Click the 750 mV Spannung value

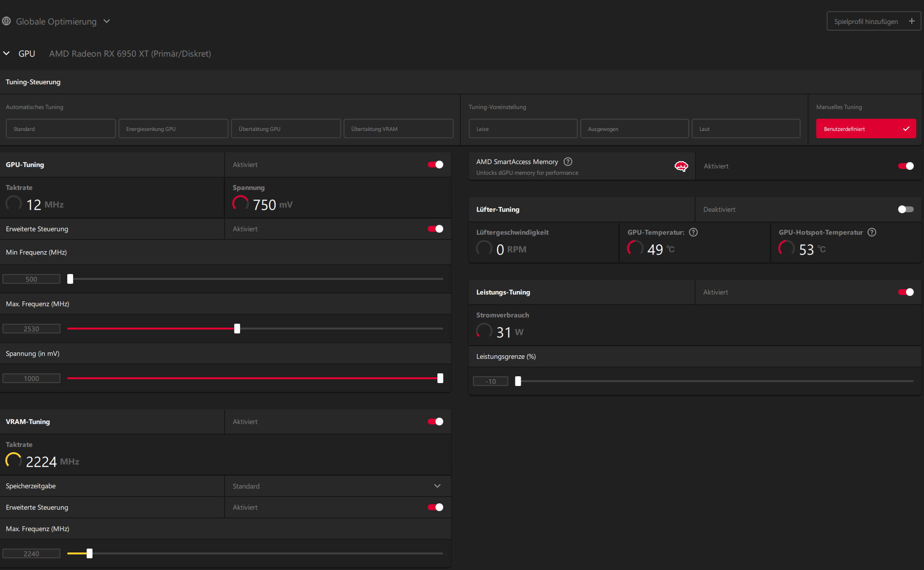(273, 204)
